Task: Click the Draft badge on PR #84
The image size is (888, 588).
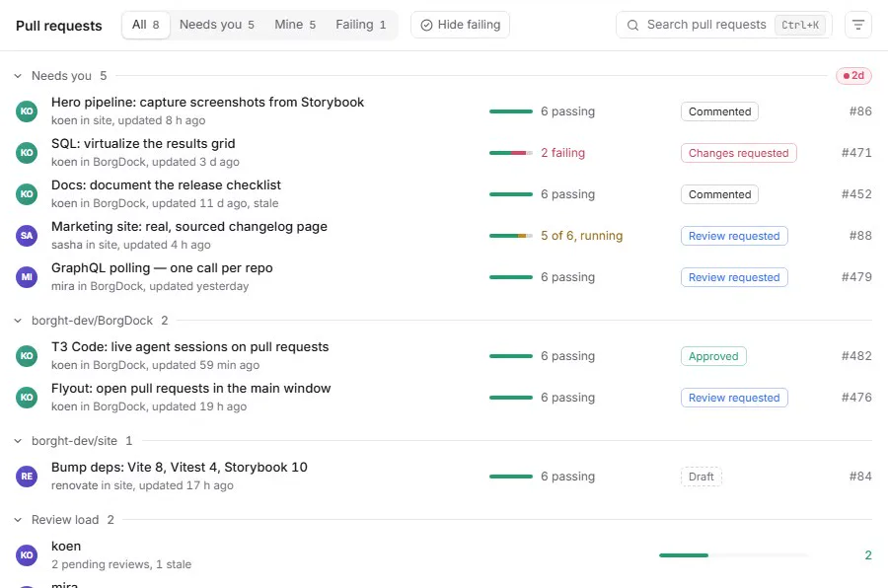Action: 702,477
